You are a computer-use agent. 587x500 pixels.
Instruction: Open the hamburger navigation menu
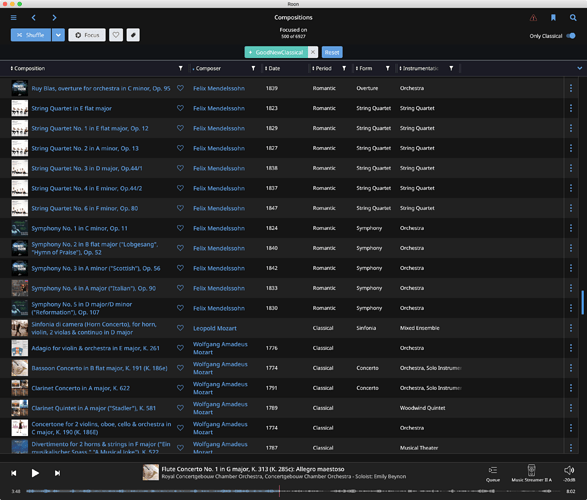point(13,18)
